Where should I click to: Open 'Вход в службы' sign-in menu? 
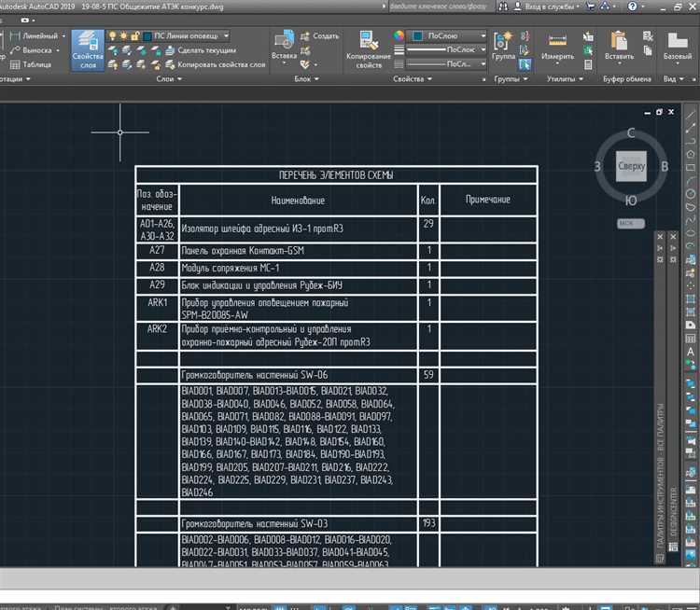tap(546, 7)
